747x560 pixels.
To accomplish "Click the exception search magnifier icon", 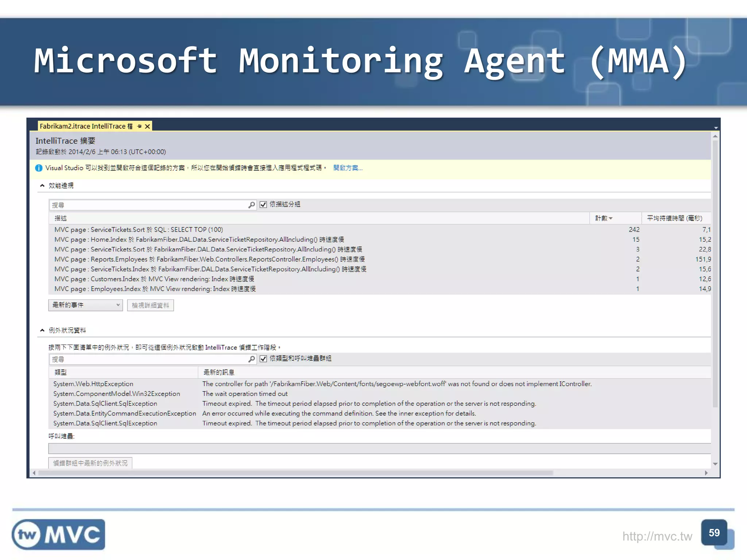I will [x=252, y=359].
